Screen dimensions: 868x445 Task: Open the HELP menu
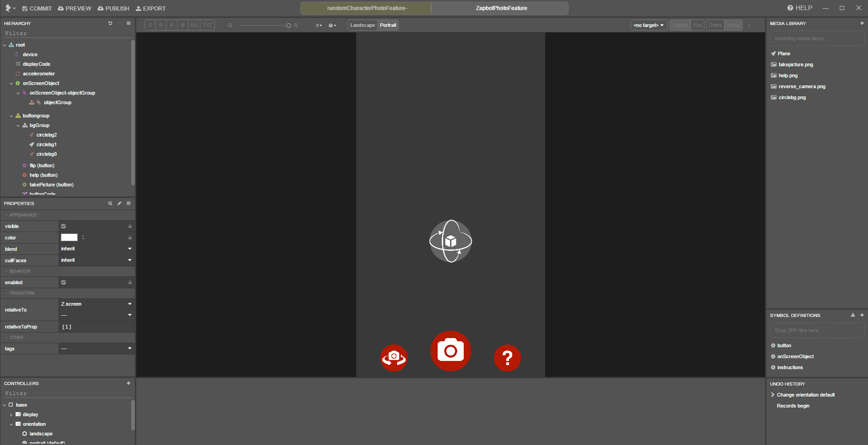click(x=800, y=8)
